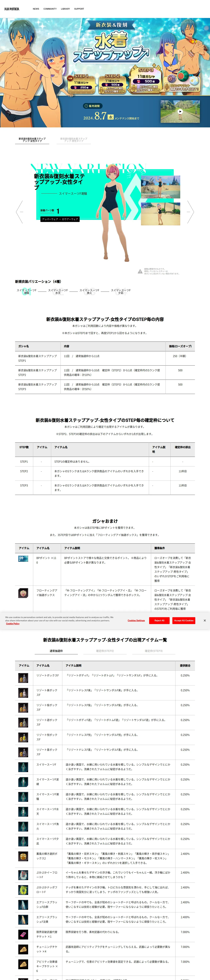Image resolution: width=210 pixels, height=980 pixels.
Task: Click the アビリティ効果値キープチケット item icon
Action: click(x=23, y=964)
